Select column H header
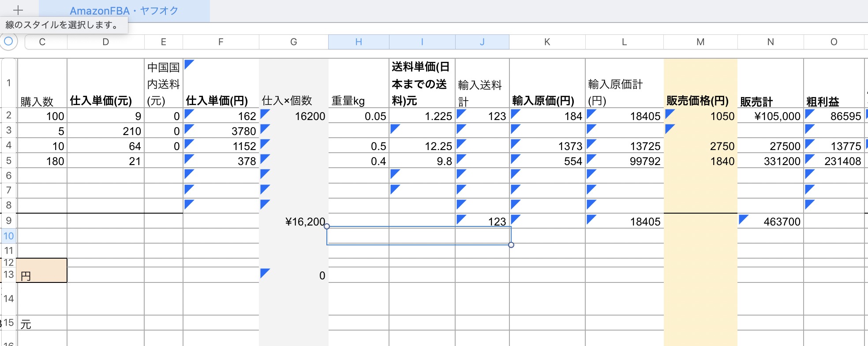The height and width of the screenshot is (346, 868). 359,42
